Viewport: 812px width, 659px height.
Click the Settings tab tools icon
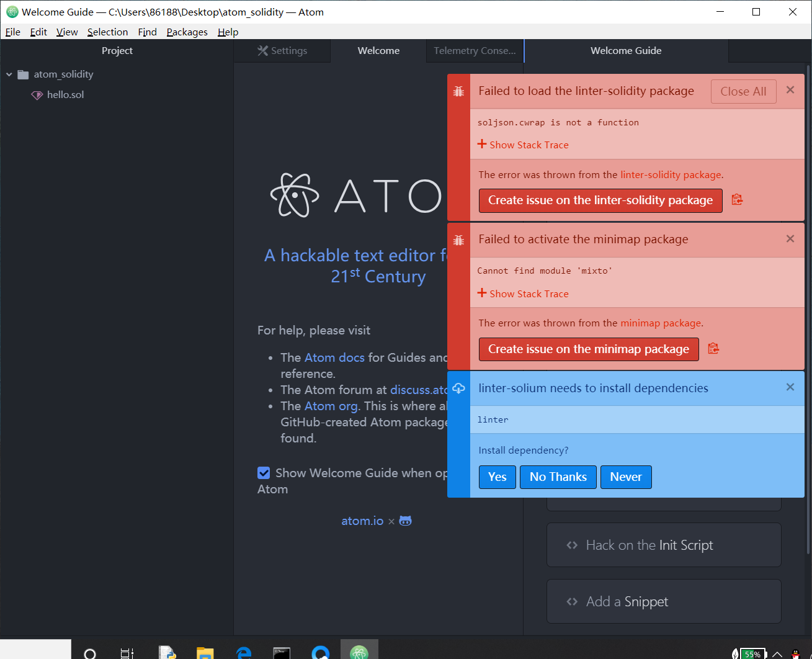(x=263, y=51)
